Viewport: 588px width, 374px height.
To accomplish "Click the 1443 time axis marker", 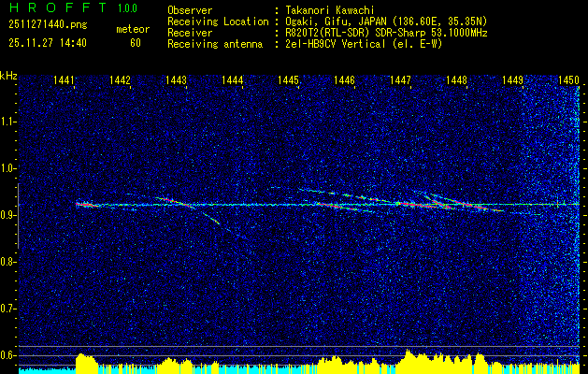I will [x=176, y=79].
